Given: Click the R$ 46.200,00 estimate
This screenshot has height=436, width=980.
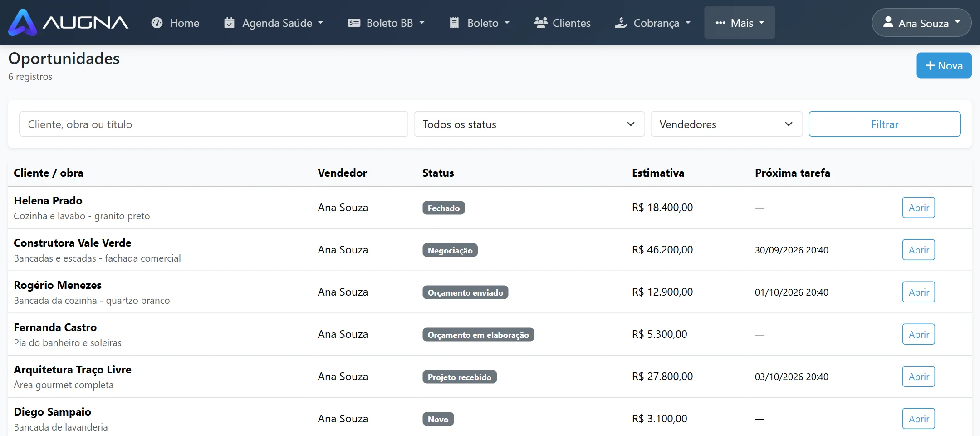Looking at the screenshot, I should 662,250.
